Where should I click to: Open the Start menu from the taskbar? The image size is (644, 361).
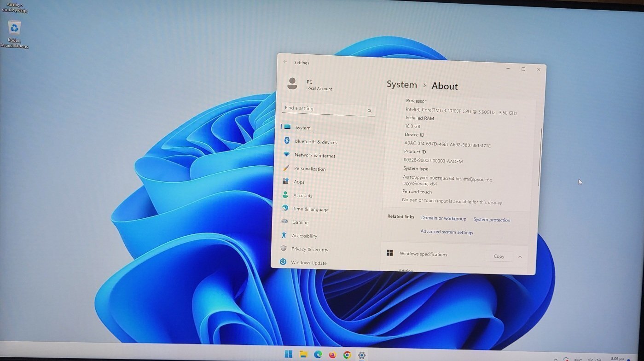[289, 354]
